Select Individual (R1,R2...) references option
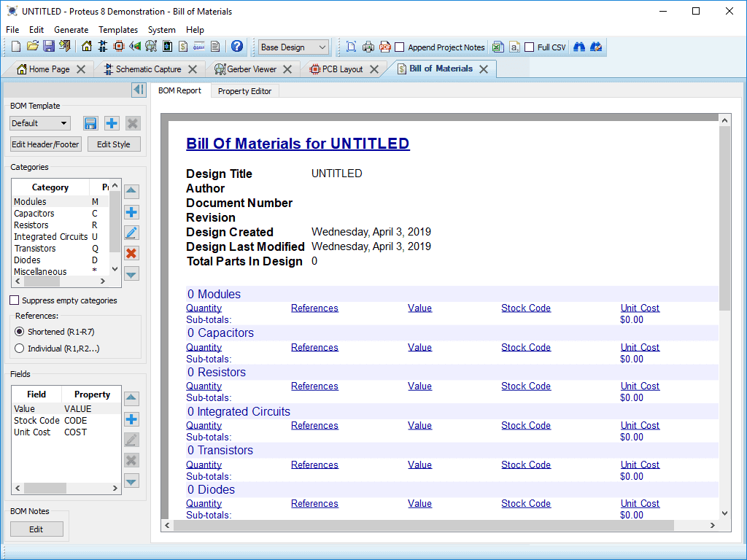Image resolution: width=747 pixels, height=560 pixels. pyautogui.click(x=20, y=348)
